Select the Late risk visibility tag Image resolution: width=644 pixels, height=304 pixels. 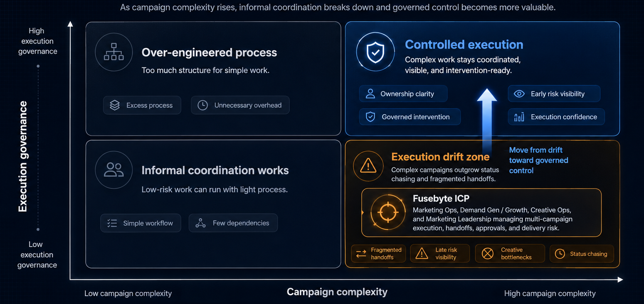click(440, 253)
